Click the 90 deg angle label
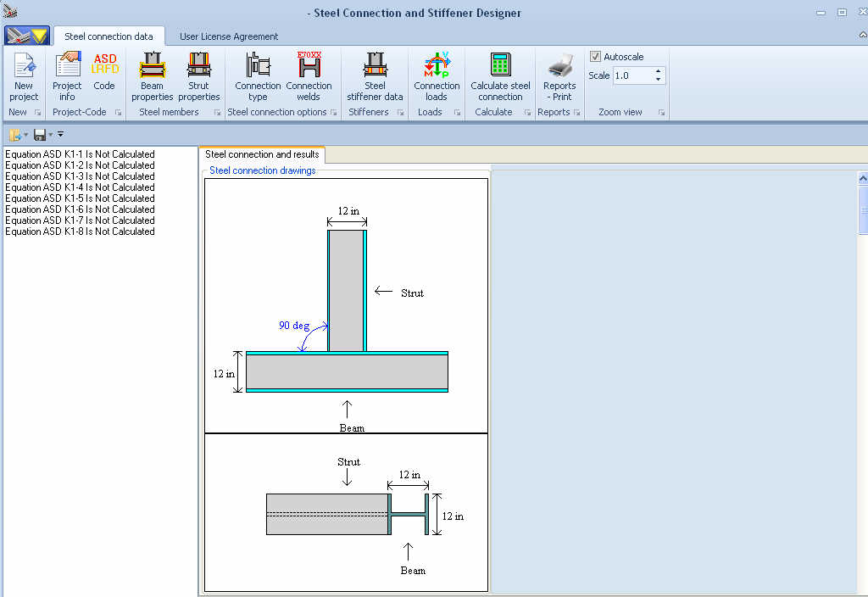Screen dimensions: 868x597 294,326
